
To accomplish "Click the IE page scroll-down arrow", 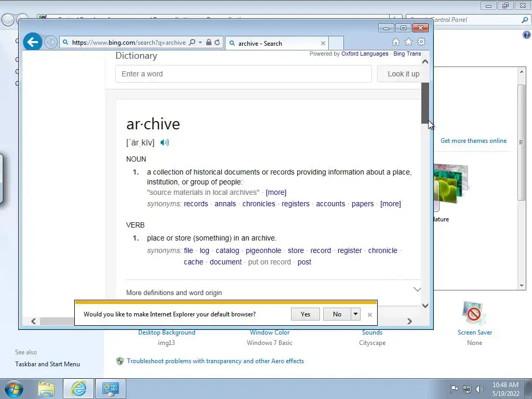I will point(425,305).
